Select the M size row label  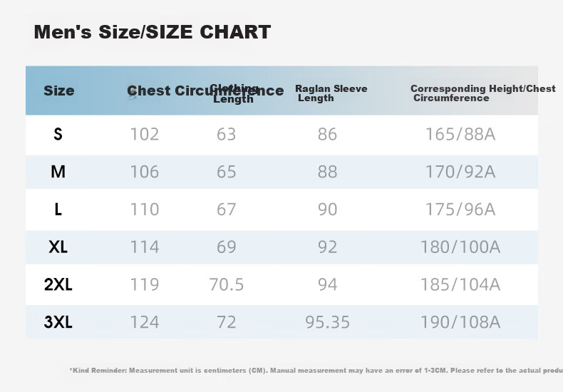tap(58, 172)
